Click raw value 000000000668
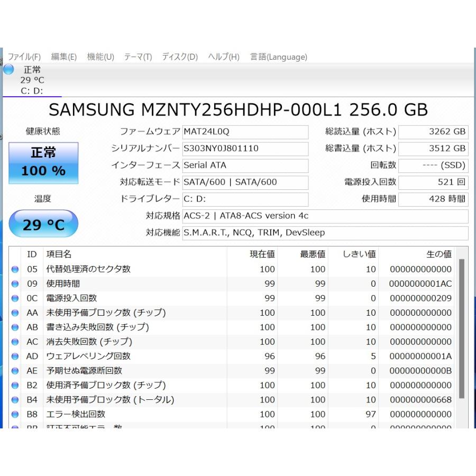476x476 pixels. pos(421,400)
